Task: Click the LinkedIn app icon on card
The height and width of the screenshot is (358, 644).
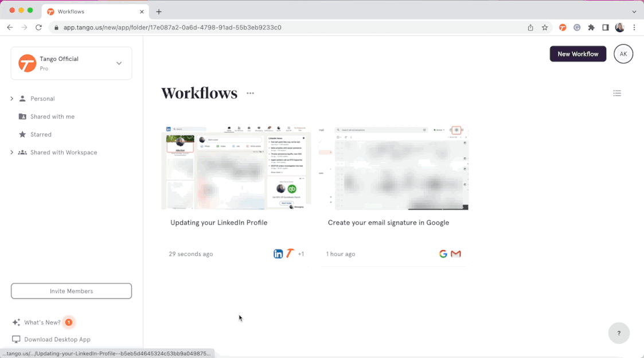Action: (x=278, y=254)
